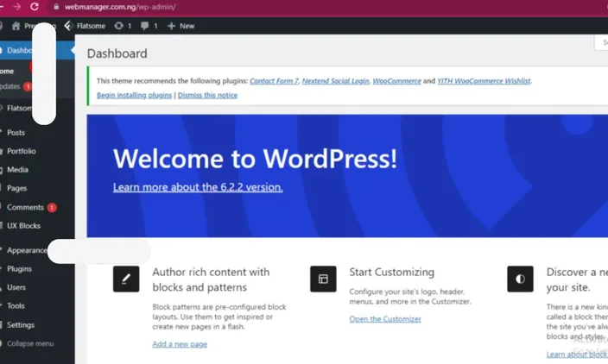Screen dimensions: 608x364
Task: Open Comments in the sidebar
Action: (x=25, y=207)
